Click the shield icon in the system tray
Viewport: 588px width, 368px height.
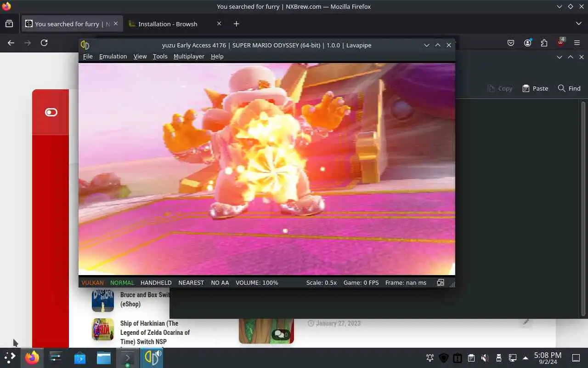444,358
